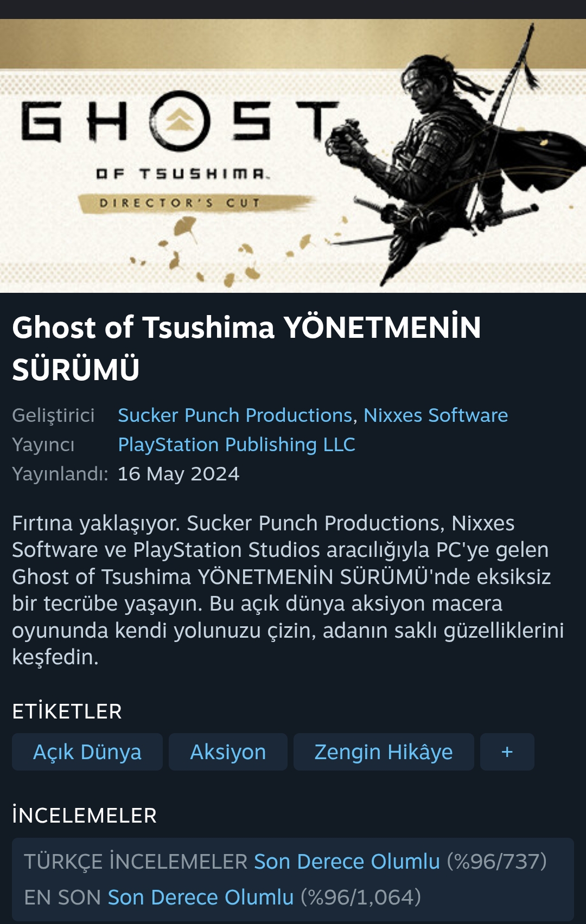
Task: Open Türkçe İncelemeler Son Derece Olumlu
Action: tap(347, 862)
